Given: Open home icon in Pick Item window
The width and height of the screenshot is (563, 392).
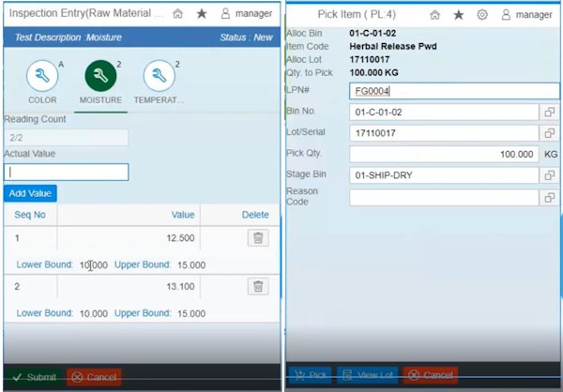Looking at the screenshot, I should pyautogui.click(x=434, y=15).
